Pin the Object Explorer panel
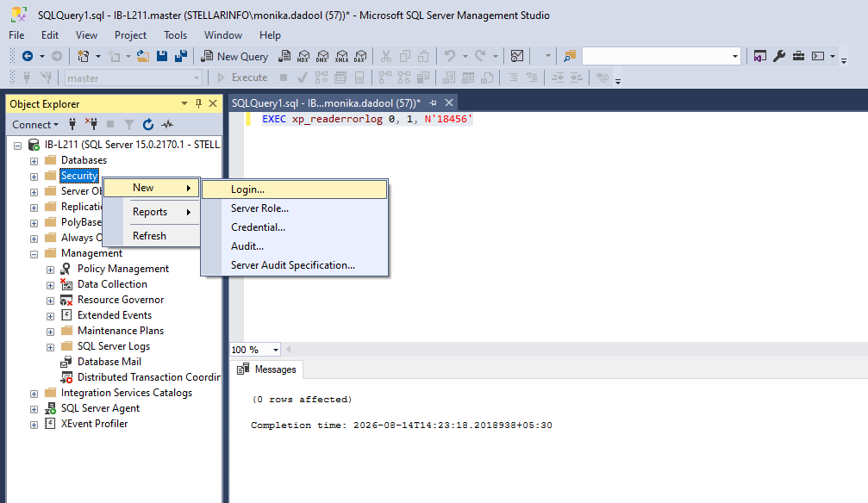This screenshot has height=503, width=868. [199, 103]
